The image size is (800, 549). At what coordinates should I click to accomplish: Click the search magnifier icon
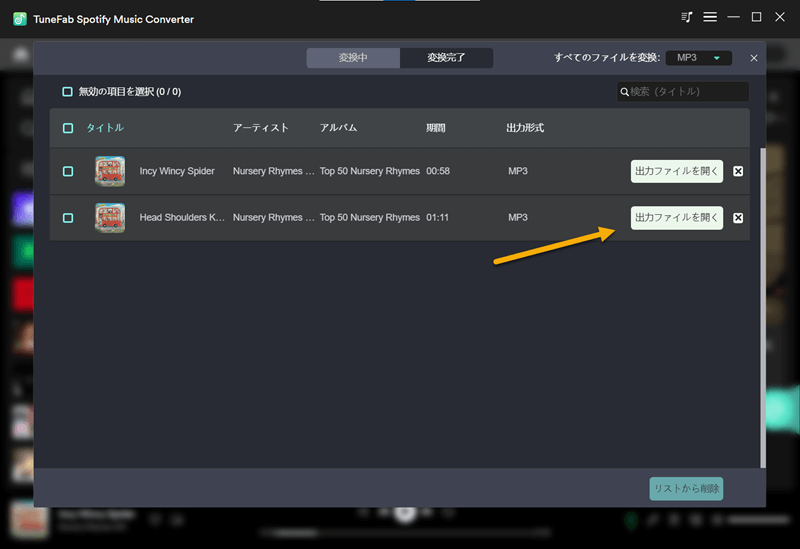click(624, 92)
